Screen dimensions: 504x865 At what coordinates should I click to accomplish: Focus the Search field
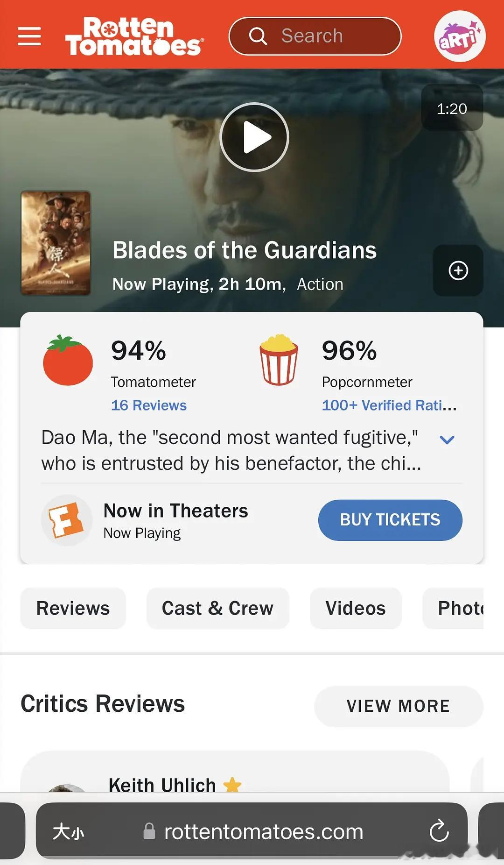(315, 36)
